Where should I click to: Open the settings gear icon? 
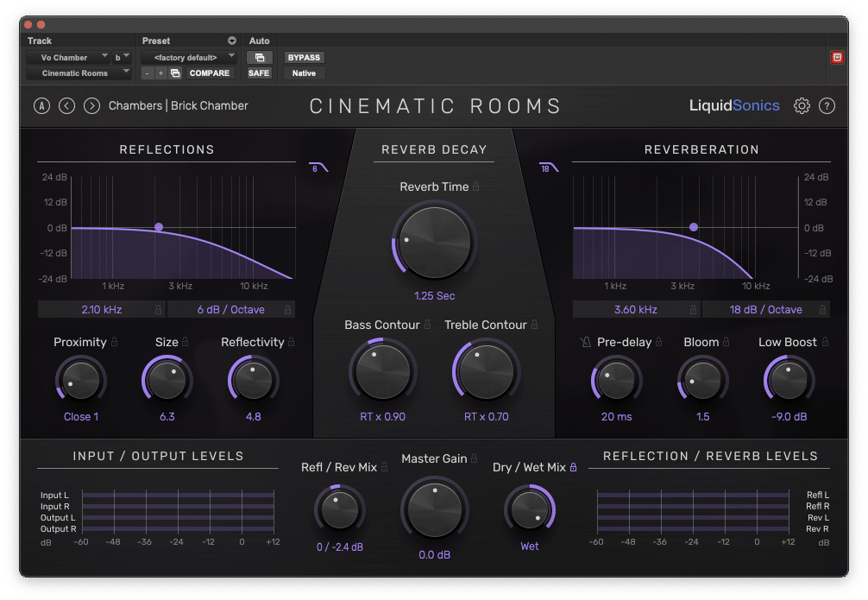point(802,106)
